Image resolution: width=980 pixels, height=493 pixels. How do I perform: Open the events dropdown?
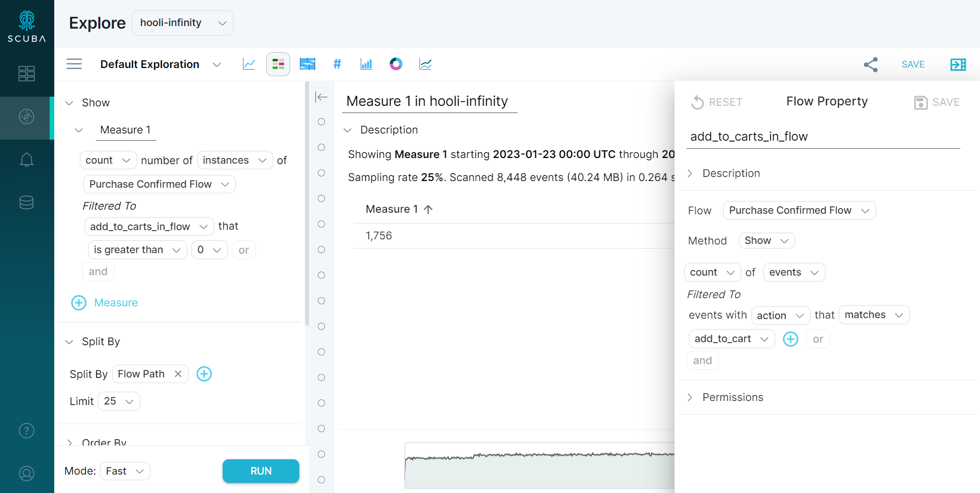click(x=794, y=272)
